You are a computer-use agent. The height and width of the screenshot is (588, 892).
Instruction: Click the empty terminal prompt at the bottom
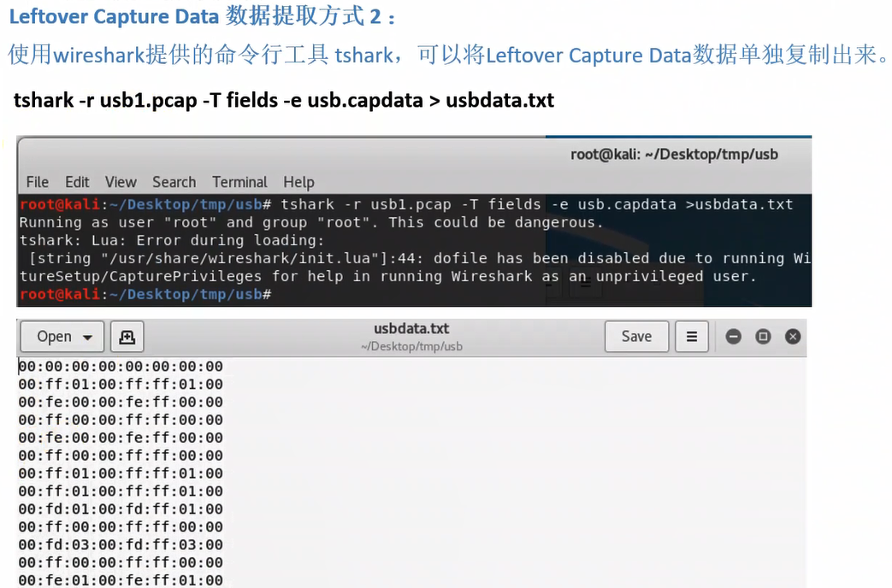(x=145, y=295)
